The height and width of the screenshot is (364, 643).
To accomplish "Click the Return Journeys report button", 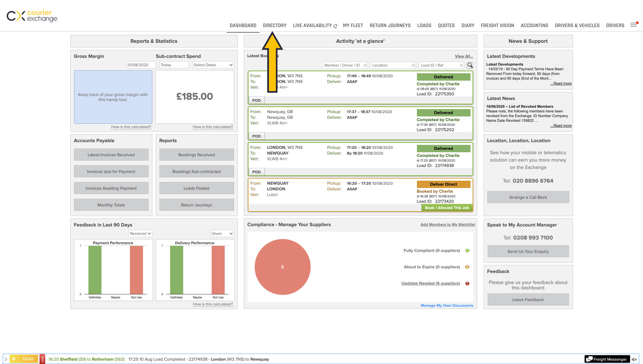I will pos(197,205).
